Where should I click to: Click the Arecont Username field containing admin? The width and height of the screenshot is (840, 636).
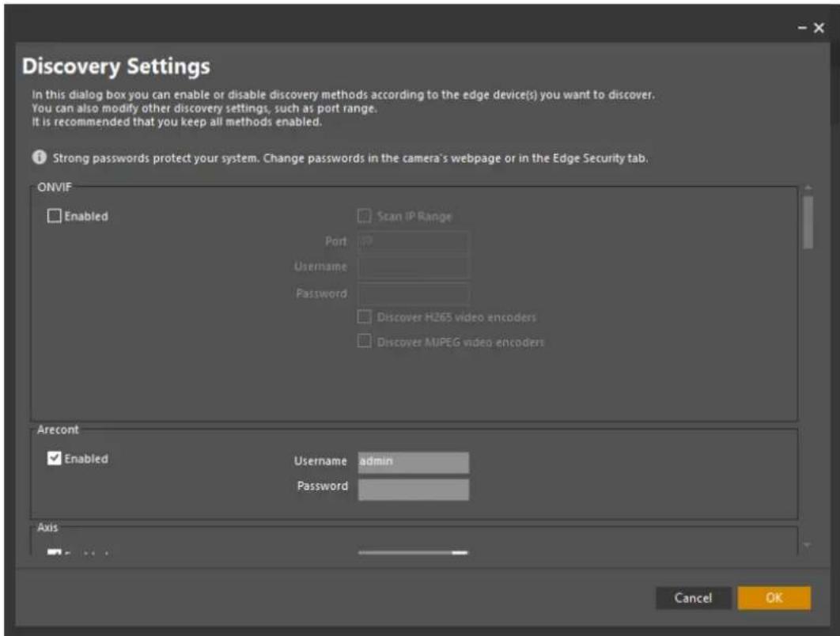[x=414, y=462]
